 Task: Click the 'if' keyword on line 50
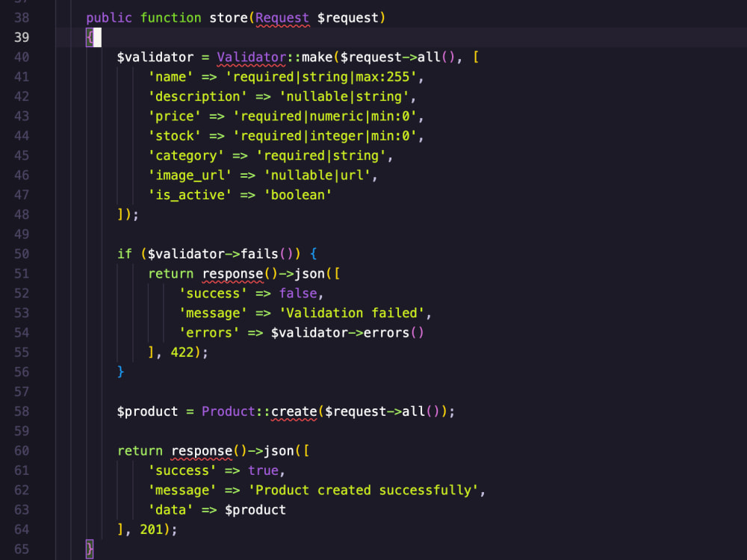click(x=125, y=254)
